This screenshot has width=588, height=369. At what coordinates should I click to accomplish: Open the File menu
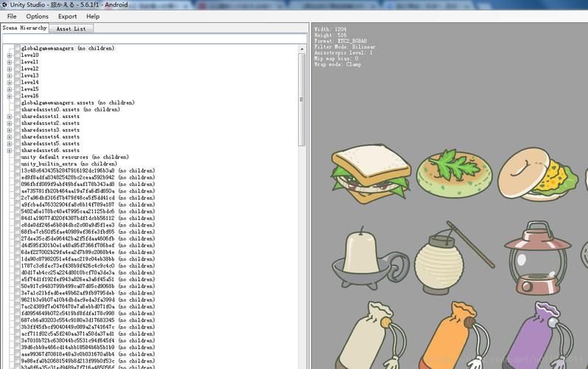point(12,16)
